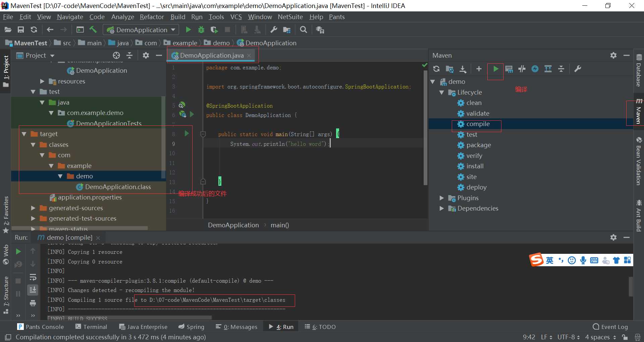Open the Event Log
644x342 pixels.
coord(610,327)
